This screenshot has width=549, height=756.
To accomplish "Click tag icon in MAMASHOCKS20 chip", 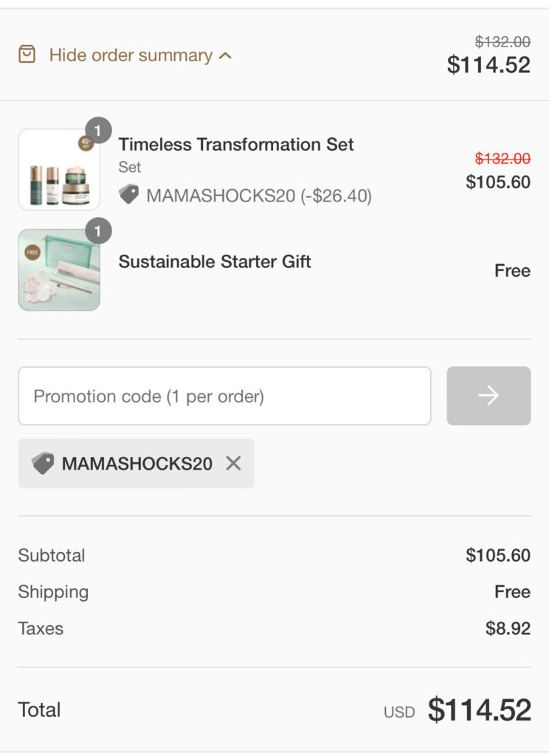I will pyautogui.click(x=43, y=464).
